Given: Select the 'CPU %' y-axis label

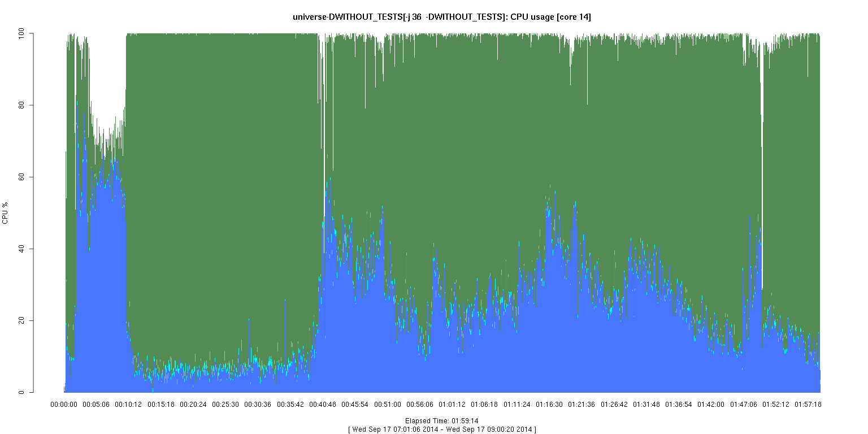Looking at the screenshot, I should pyautogui.click(x=5, y=213).
